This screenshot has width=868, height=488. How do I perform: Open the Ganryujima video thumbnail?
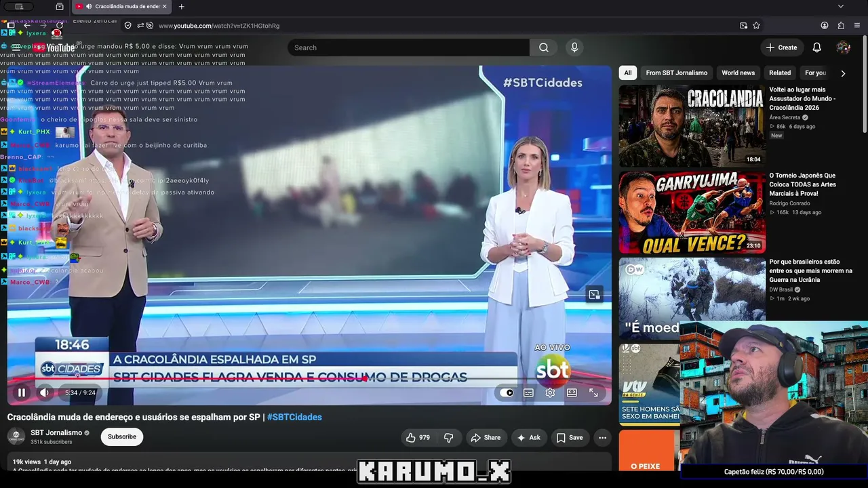point(692,212)
